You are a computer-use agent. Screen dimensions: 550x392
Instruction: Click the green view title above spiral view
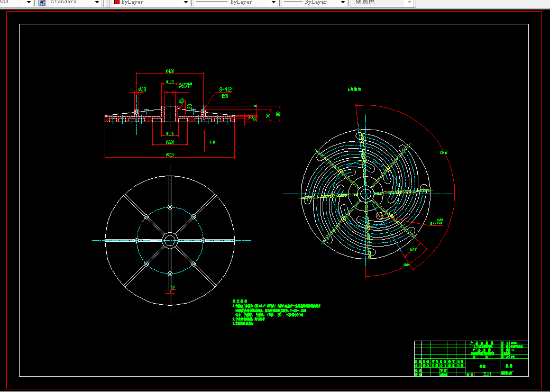pyautogui.click(x=354, y=89)
